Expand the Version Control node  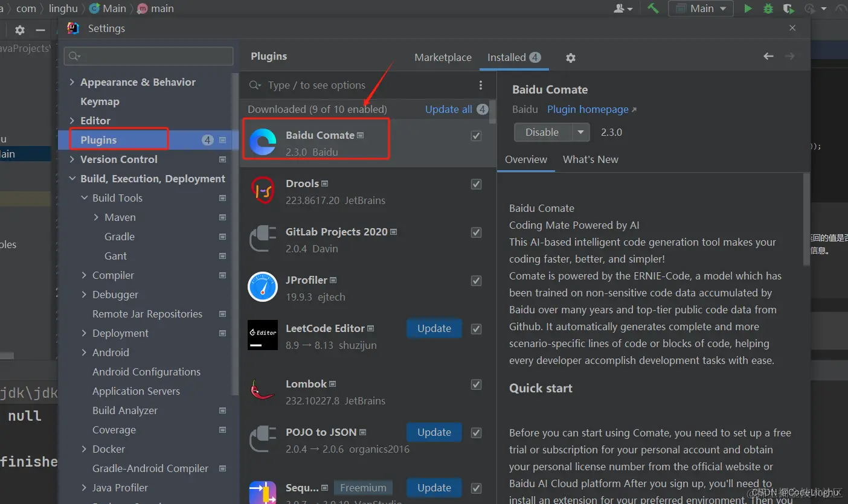pos(72,159)
